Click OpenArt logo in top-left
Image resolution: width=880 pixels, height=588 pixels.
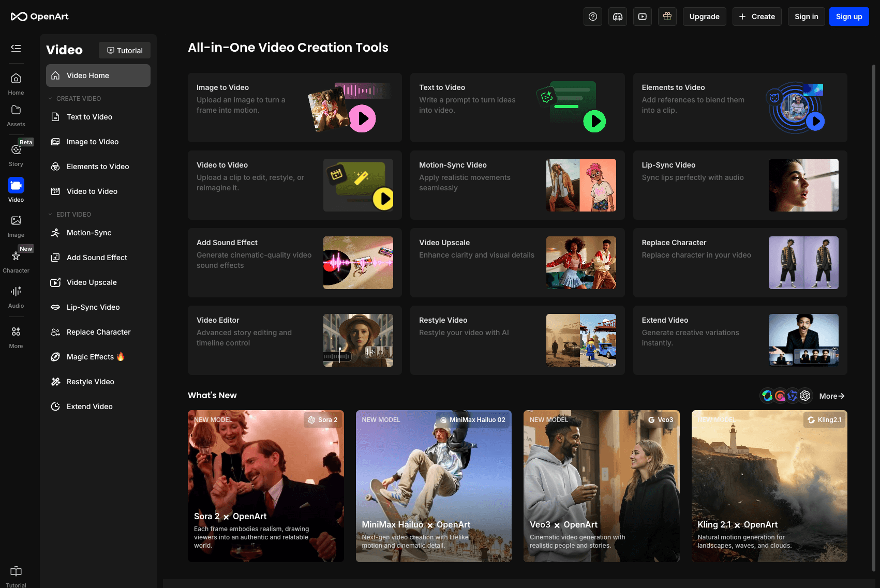click(x=40, y=17)
